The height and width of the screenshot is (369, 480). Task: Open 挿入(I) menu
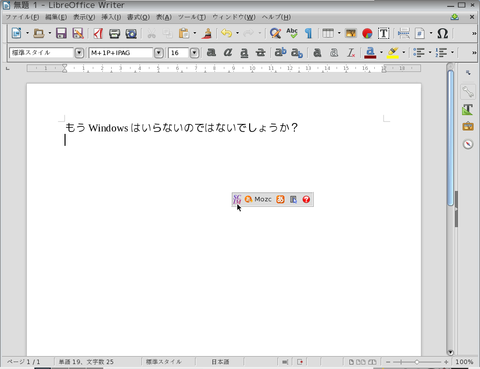click(111, 17)
